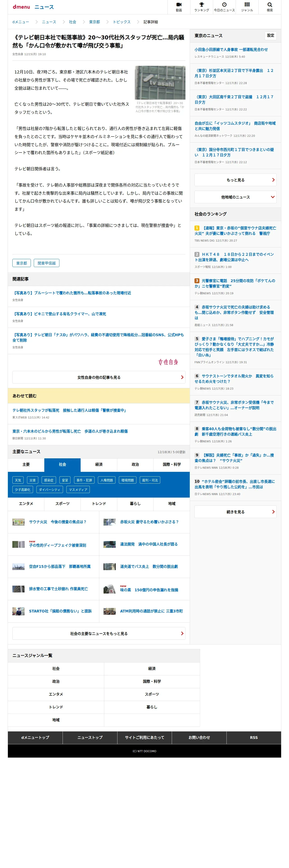Viewport: 289px width, 868px height.
Task: Click the 東京都 tag below the article
Action: pyautogui.click(x=22, y=263)
